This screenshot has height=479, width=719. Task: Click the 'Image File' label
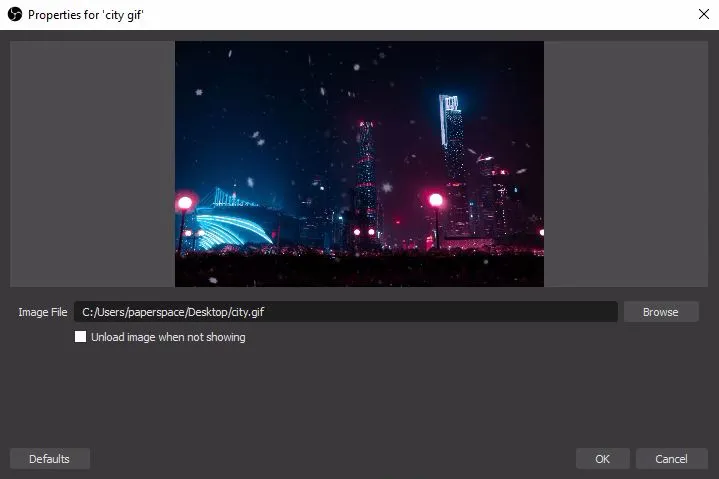click(x=43, y=312)
